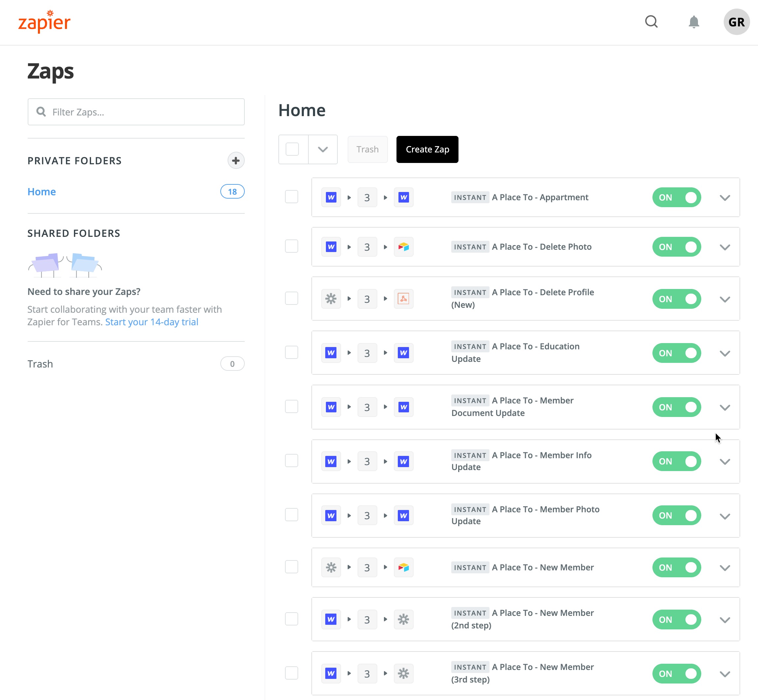Click the PDF app icon in Delete Profile zap
Screen dimensions: 758x700
point(403,299)
